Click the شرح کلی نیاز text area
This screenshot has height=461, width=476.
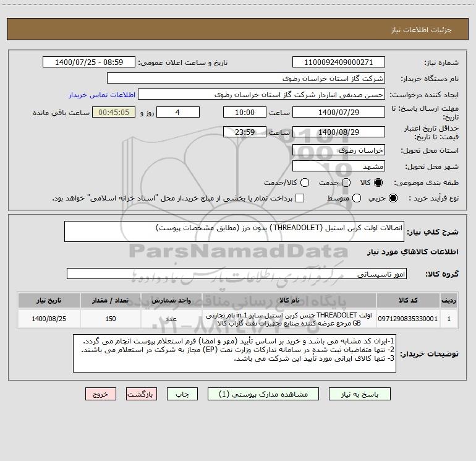tap(234, 231)
